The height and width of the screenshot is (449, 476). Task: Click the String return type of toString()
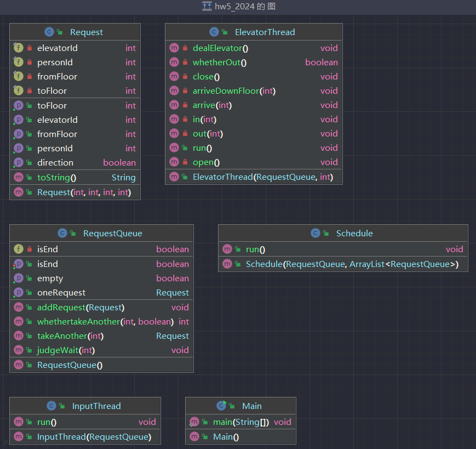pyautogui.click(x=123, y=178)
